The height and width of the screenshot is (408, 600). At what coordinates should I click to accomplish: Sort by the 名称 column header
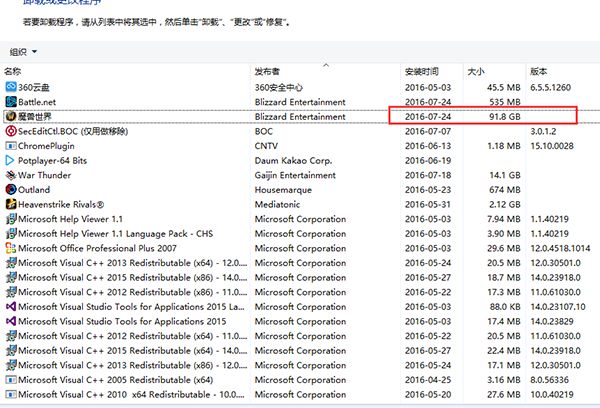point(13,71)
